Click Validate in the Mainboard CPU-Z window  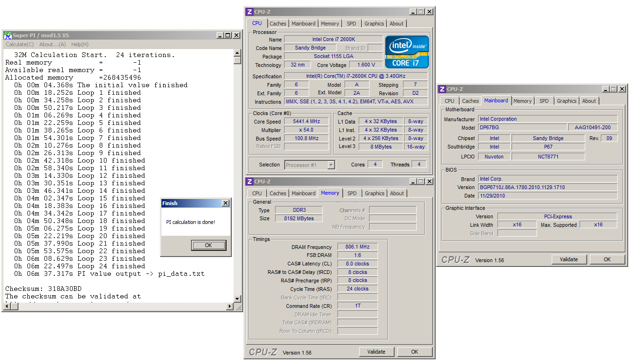tap(569, 259)
